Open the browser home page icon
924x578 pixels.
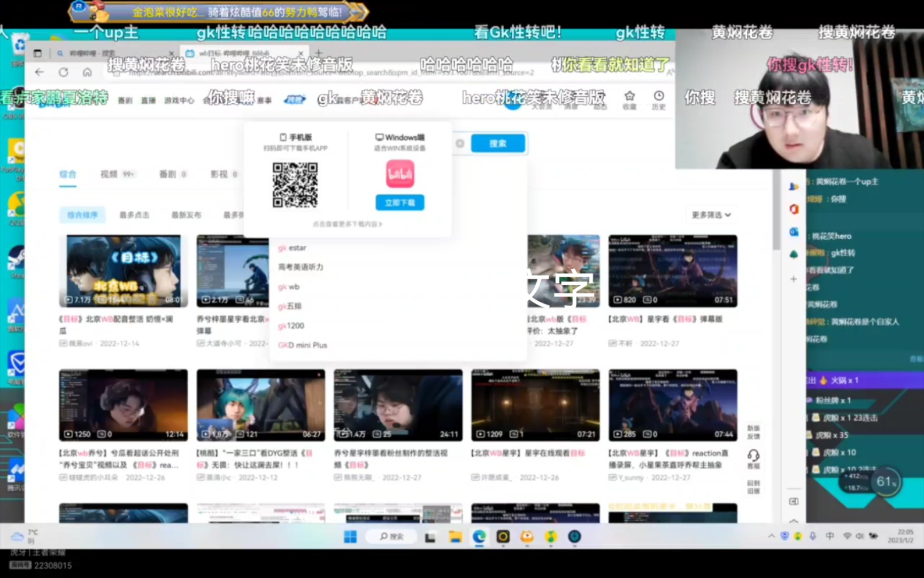coord(87,72)
